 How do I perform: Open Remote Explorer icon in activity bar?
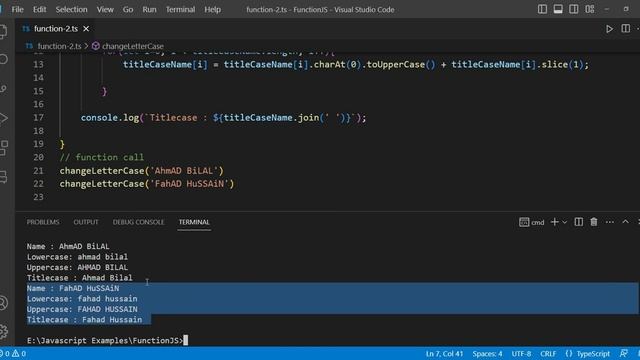(3, 177)
